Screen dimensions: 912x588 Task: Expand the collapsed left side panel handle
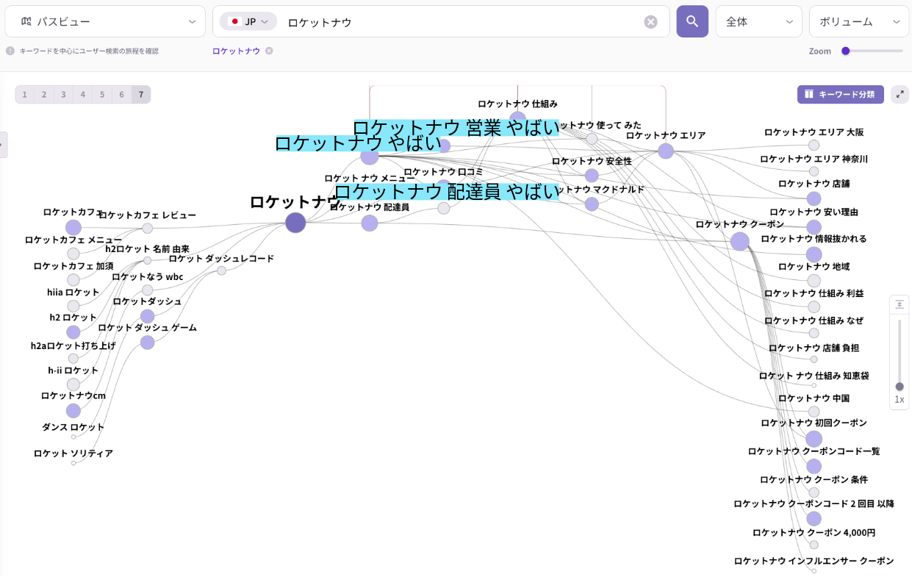pos(3,145)
